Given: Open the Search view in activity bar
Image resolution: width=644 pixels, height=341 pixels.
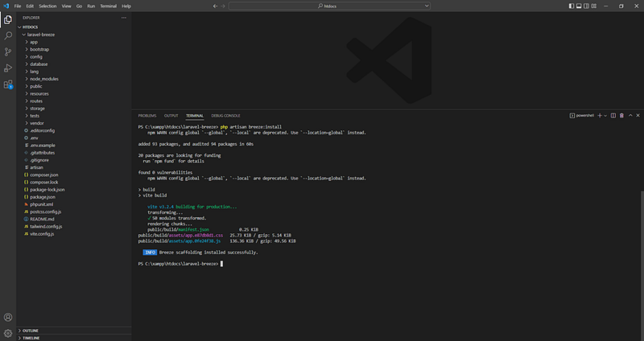Looking at the screenshot, I should (x=8, y=35).
